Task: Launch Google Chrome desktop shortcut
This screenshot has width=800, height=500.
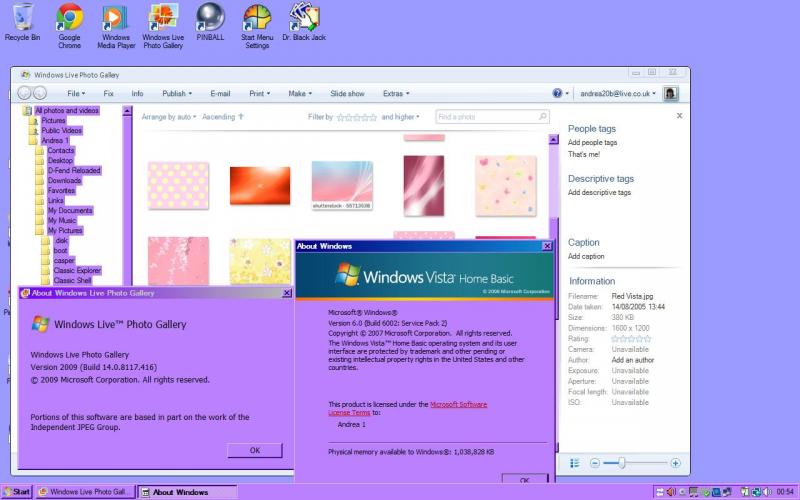Action: coord(69,26)
